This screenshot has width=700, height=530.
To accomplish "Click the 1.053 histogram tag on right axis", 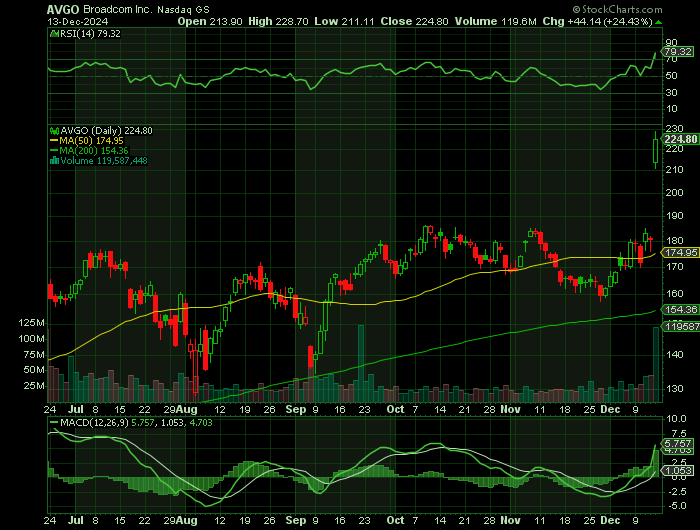I will [x=679, y=470].
